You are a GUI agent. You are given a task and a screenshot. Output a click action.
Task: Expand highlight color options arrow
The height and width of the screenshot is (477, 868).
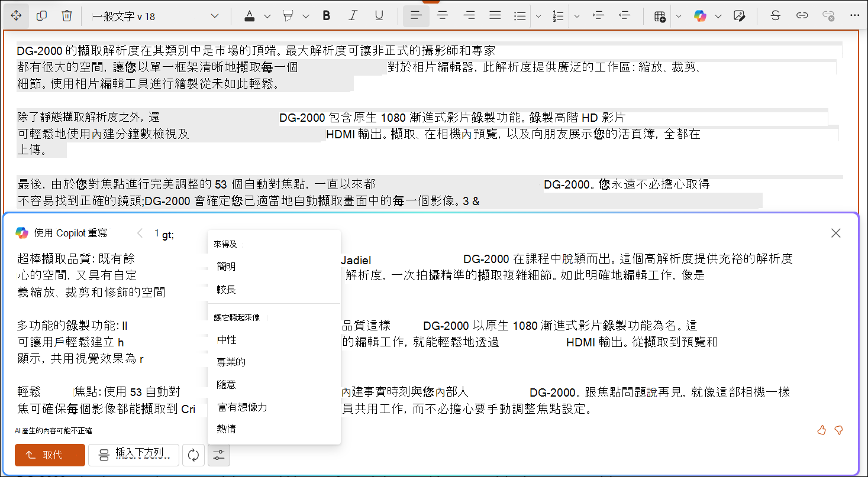pyautogui.click(x=306, y=16)
